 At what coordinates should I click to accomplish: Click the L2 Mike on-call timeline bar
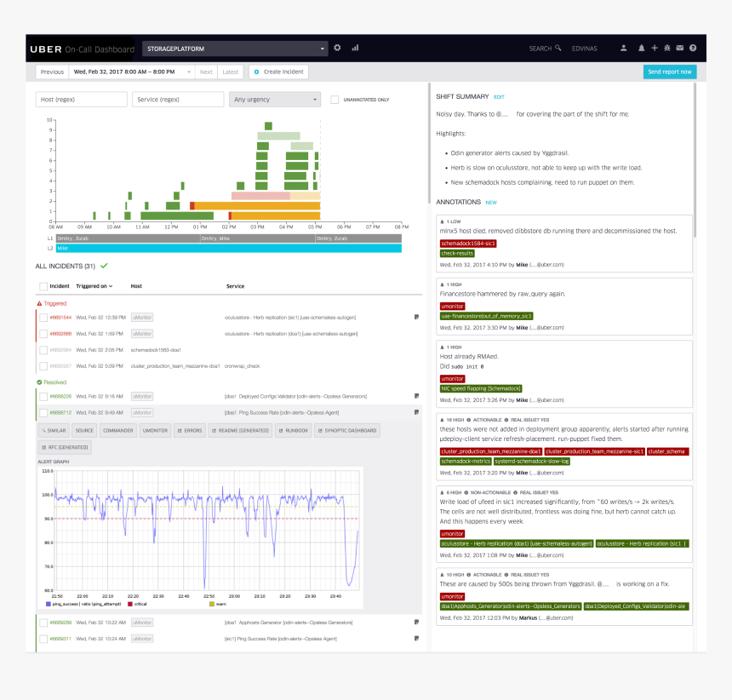pyautogui.click(x=229, y=249)
